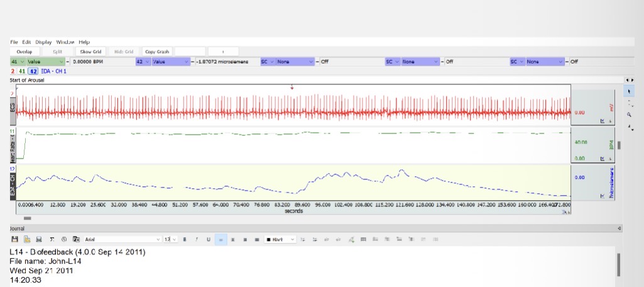The width and height of the screenshot is (644, 287).
Task: Toggle channel 41 heart rate box
Action: click(x=21, y=72)
